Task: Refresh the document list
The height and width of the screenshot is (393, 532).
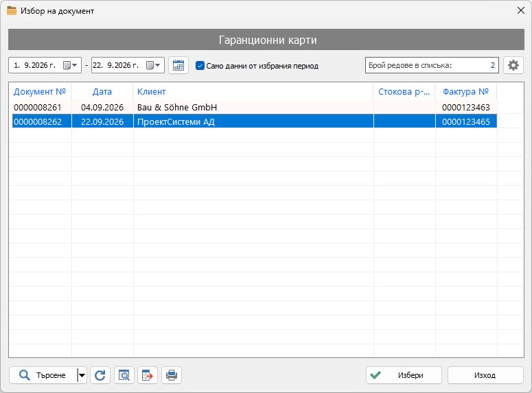Action: pos(100,375)
